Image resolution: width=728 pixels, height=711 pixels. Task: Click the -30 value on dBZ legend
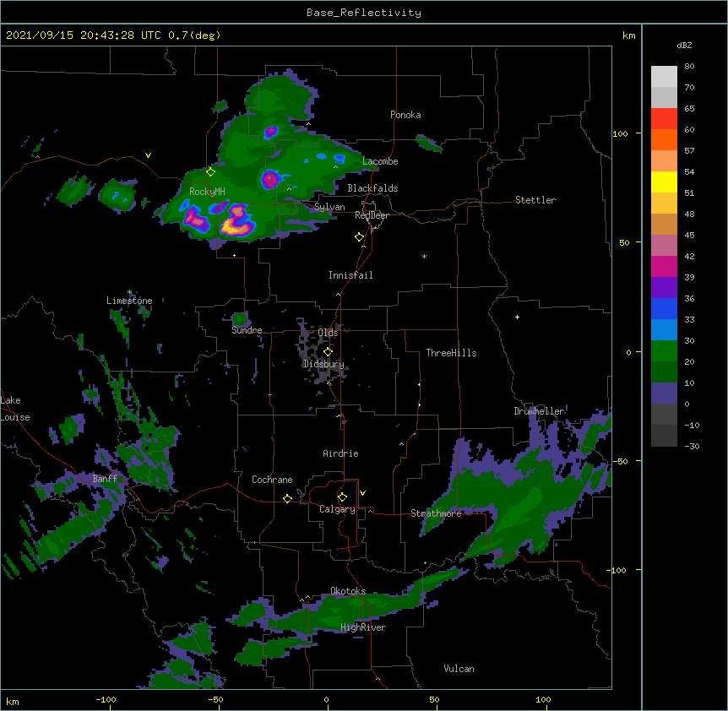(692, 446)
